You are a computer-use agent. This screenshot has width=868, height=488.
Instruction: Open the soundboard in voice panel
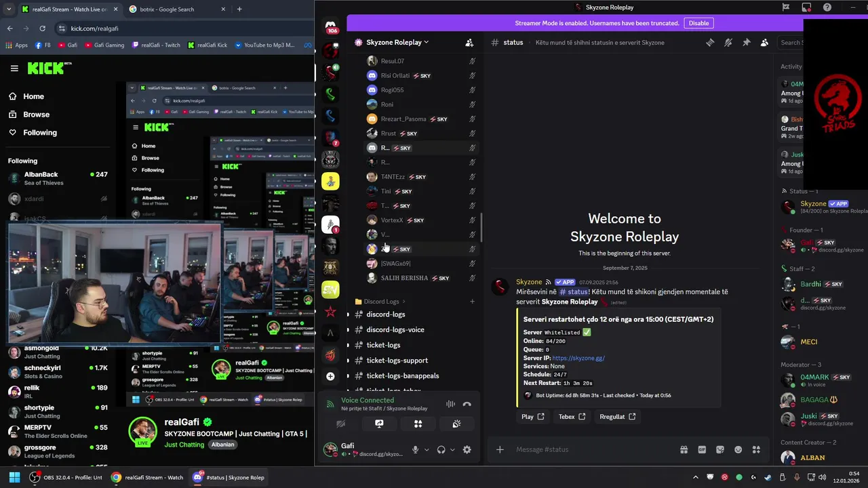457,424
